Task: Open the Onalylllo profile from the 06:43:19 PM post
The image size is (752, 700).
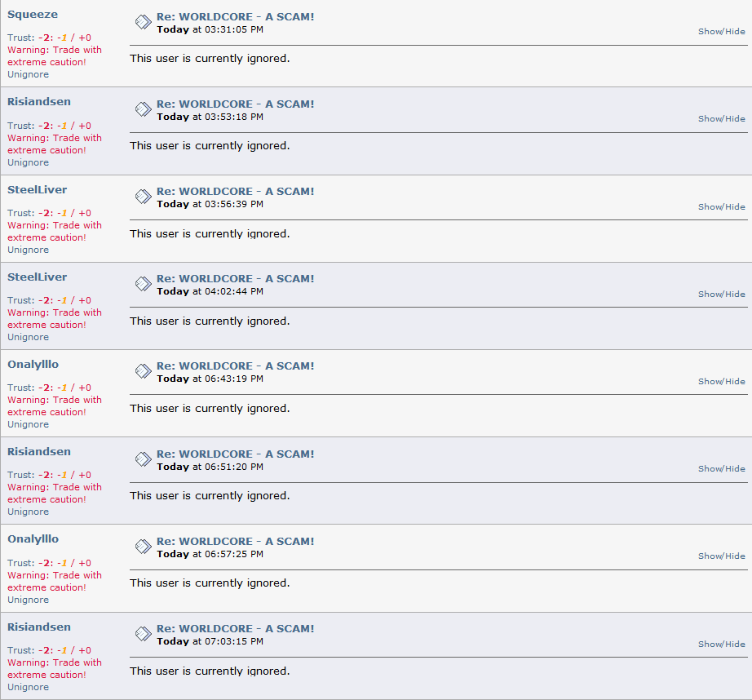Action: tap(33, 365)
